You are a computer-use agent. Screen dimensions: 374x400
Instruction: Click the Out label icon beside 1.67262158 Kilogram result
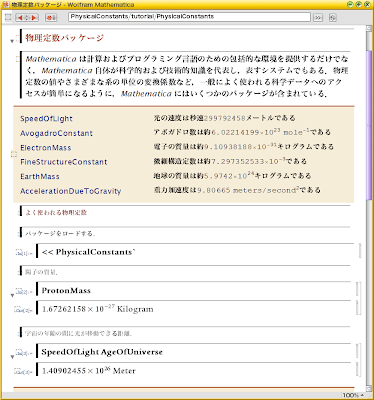[x=23, y=310]
